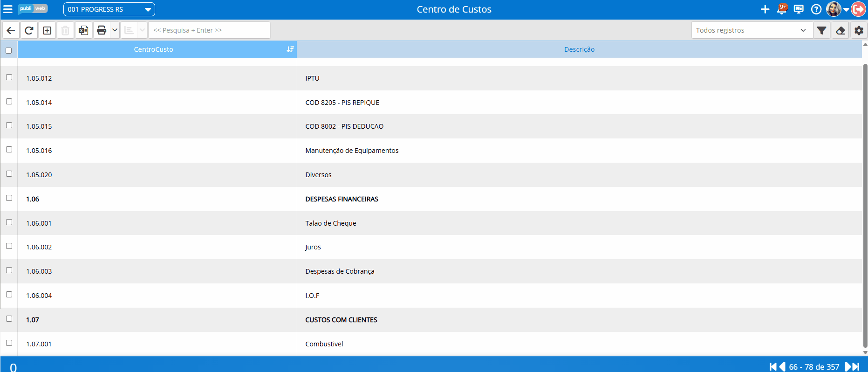
Task: Select CUSTOS COM CLIENTES cell
Action: (579, 320)
